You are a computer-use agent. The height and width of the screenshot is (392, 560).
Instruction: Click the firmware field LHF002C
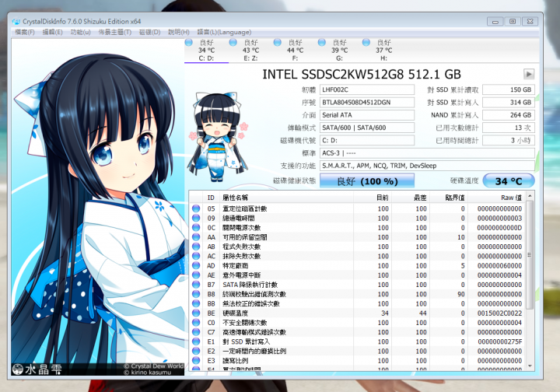pyautogui.click(x=367, y=89)
